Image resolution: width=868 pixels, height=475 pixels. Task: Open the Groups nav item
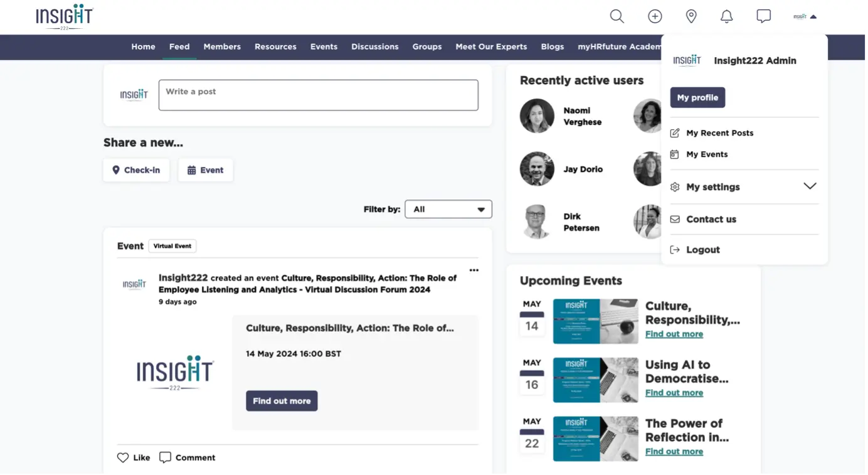(427, 46)
